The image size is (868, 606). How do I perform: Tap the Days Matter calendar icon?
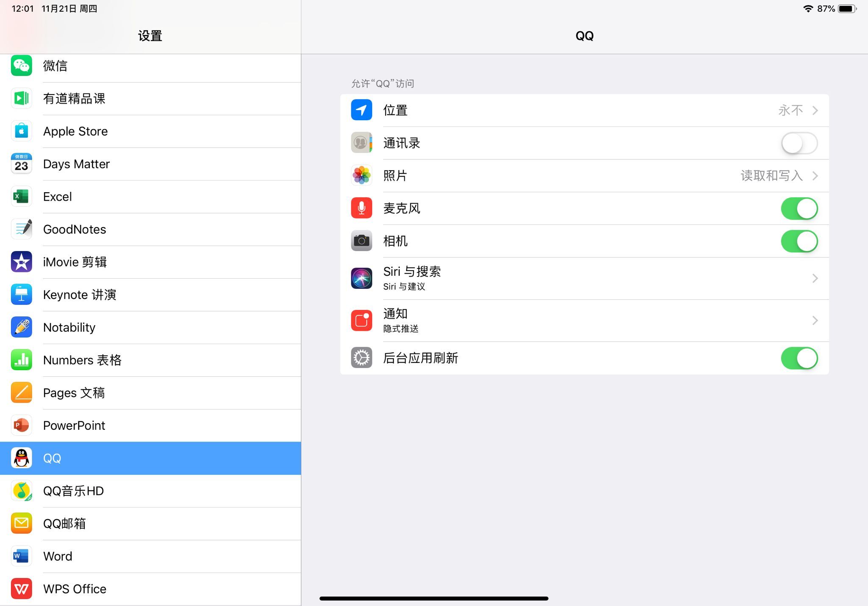(x=21, y=164)
